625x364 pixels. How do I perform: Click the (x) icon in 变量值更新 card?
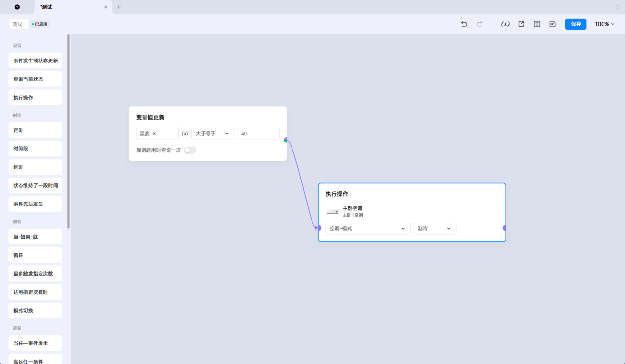coord(185,134)
